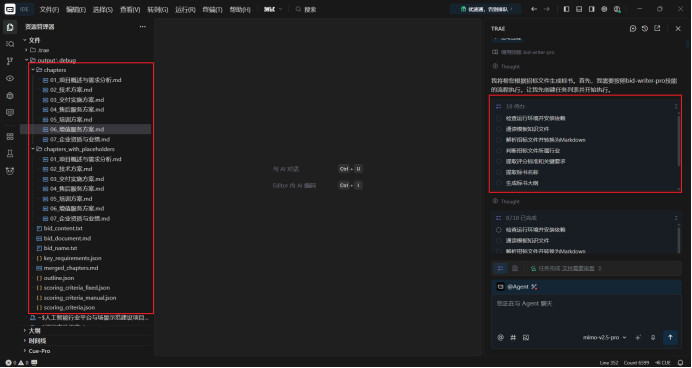Click the file changes icon beside task list toggle
The image size is (692, 368).
515,268
